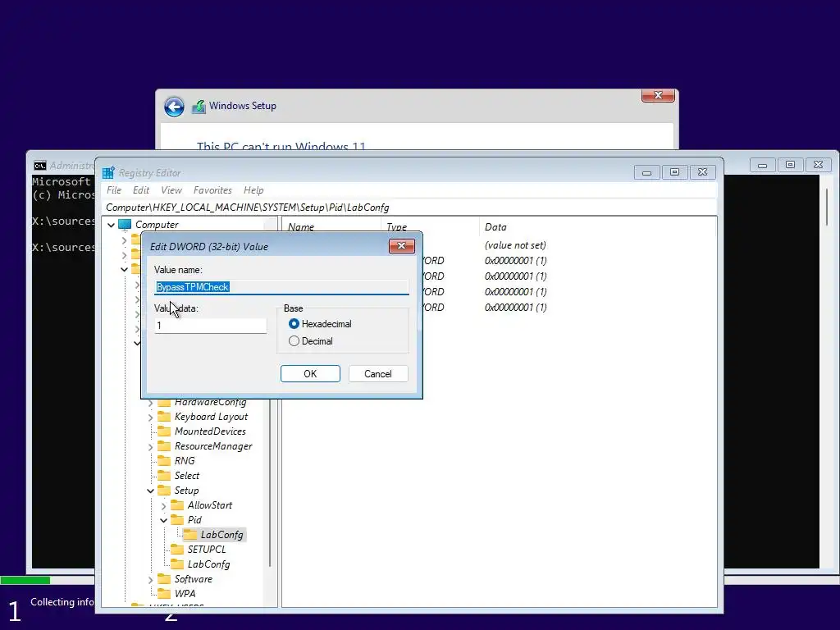840x630 pixels.
Task: Collapse the Computer tree node
Action: tap(111, 225)
